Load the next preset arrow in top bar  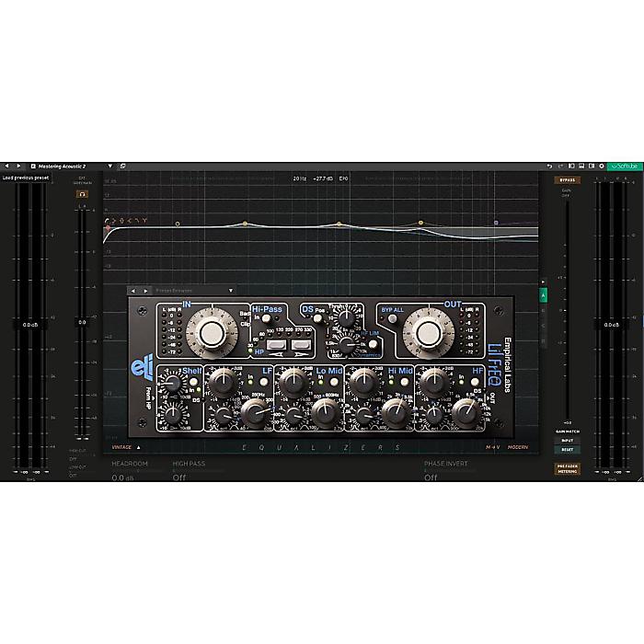click(x=18, y=166)
